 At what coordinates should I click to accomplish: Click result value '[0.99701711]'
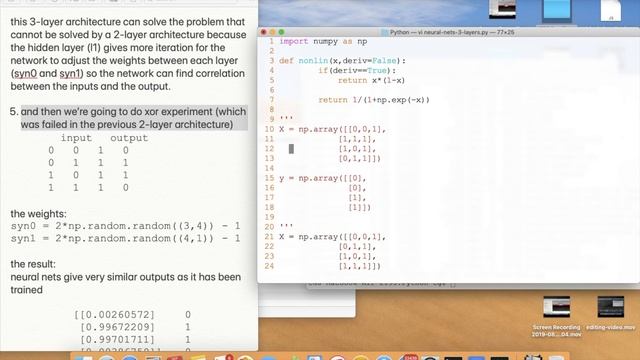[118, 340]
